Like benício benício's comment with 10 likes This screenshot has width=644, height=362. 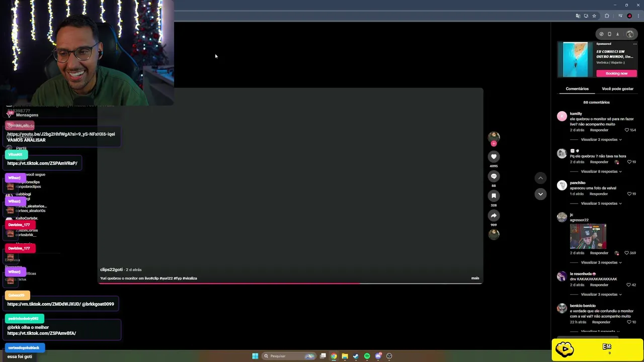tap(629, 322)
